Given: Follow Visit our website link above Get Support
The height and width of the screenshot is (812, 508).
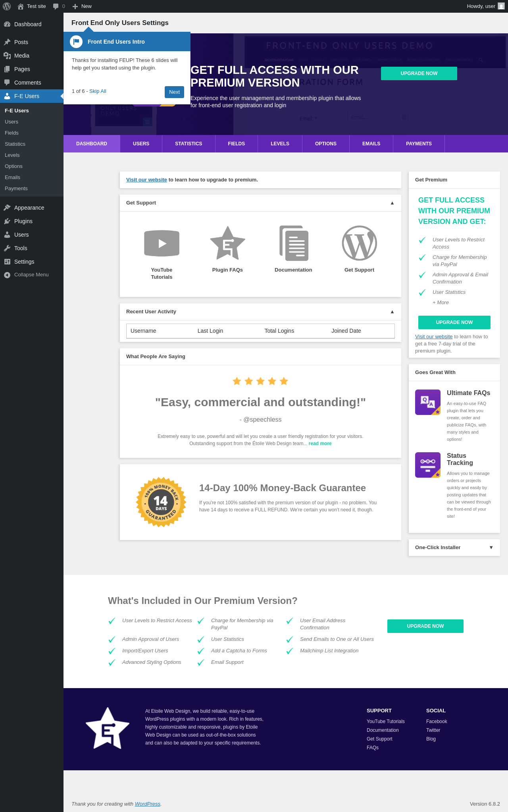Looking at the screenshot, I should click(146, 180).
